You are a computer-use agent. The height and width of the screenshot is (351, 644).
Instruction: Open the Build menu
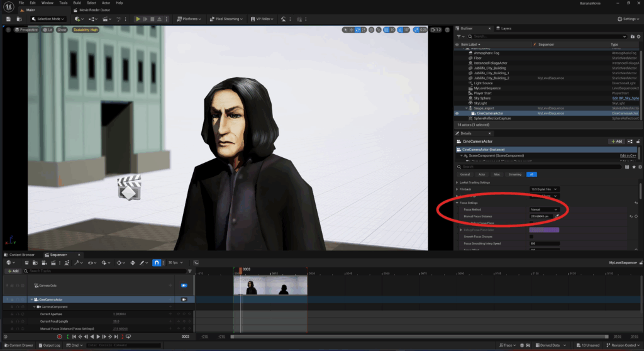pyautogui.click(x=77, y=3)
